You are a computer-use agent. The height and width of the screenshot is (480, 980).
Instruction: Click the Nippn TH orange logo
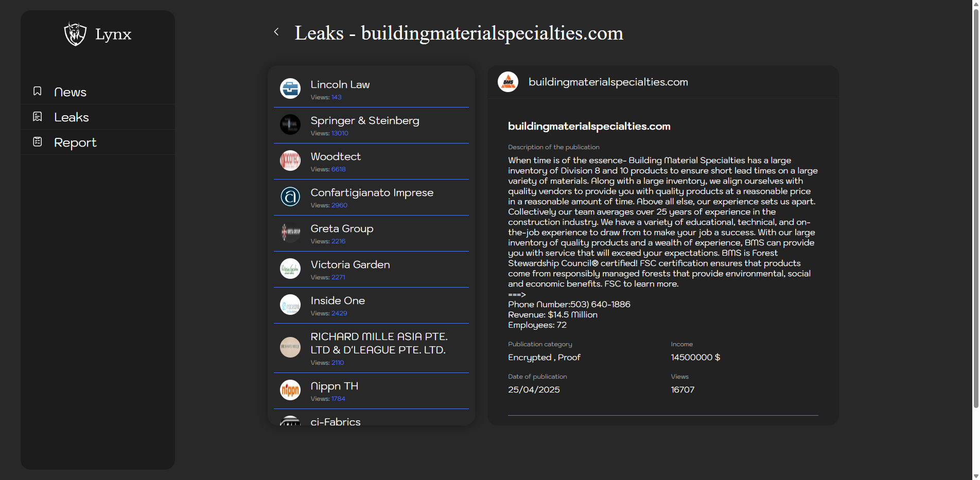290,390
